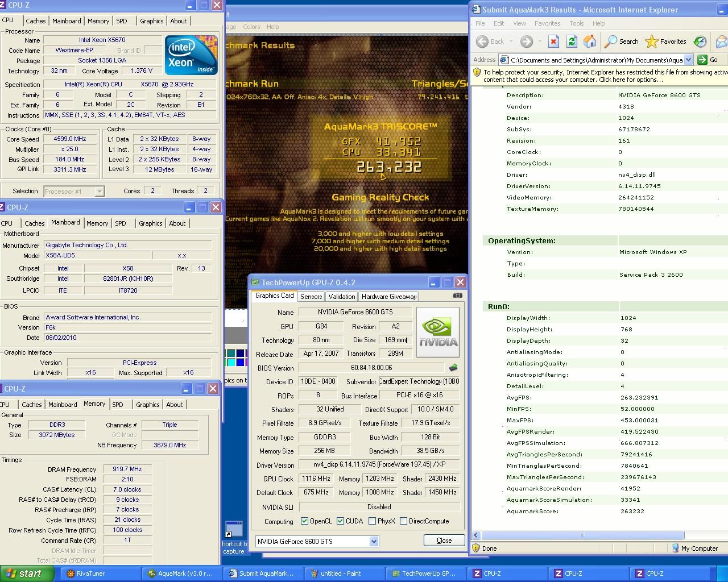Click the Go button beside IE address bar
Viewport: 728px width, 582px height.
point(709,60)
